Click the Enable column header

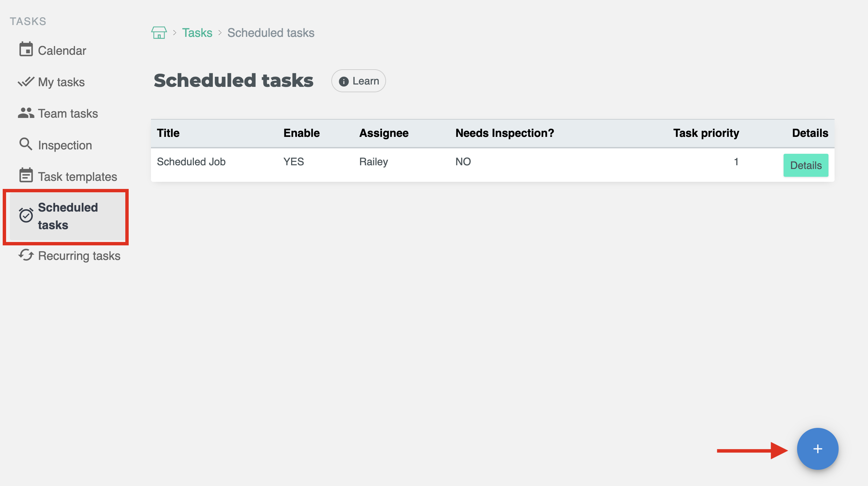pos(301,133)
